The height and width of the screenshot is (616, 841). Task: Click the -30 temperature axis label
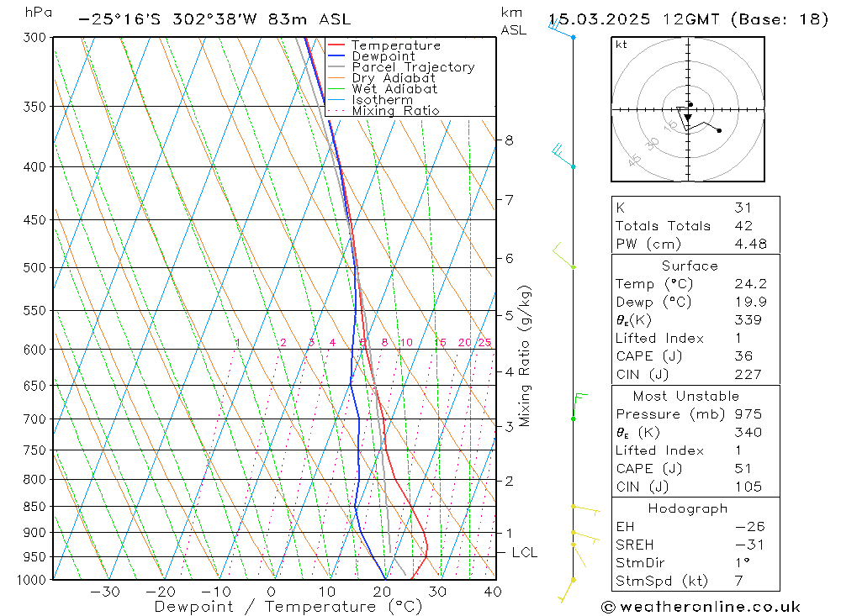pyautogui.click(x=105, y=592)
